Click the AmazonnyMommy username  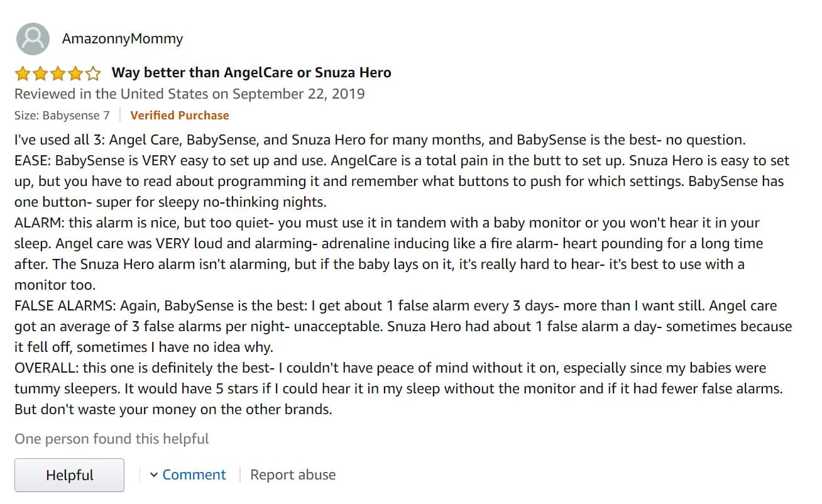pos(122,38)
